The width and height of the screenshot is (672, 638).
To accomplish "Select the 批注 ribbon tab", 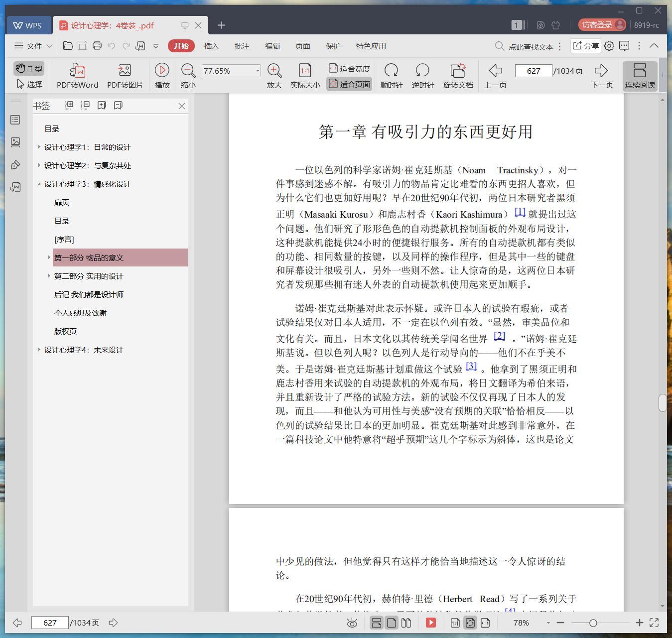I will [x=242, y=46].
